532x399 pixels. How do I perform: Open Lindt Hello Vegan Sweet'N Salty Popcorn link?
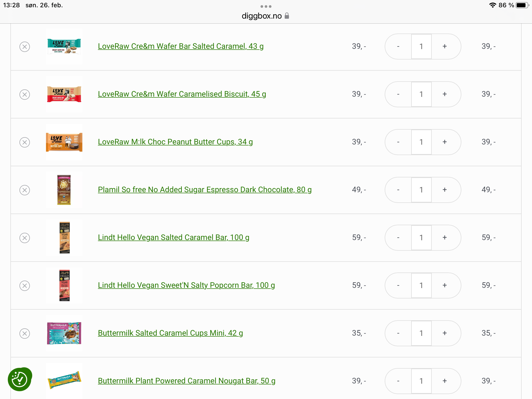[186, 285]
